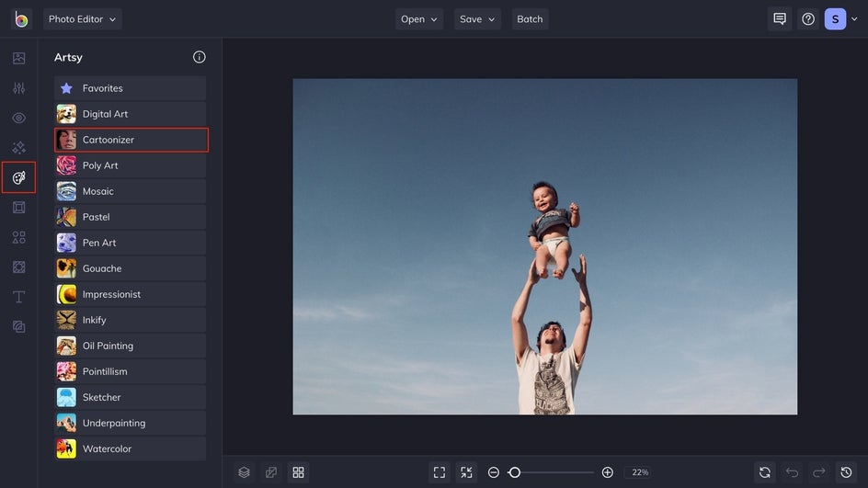868x488 pixels.
Task: Choose the Oil Painting category
Action: 131,346
